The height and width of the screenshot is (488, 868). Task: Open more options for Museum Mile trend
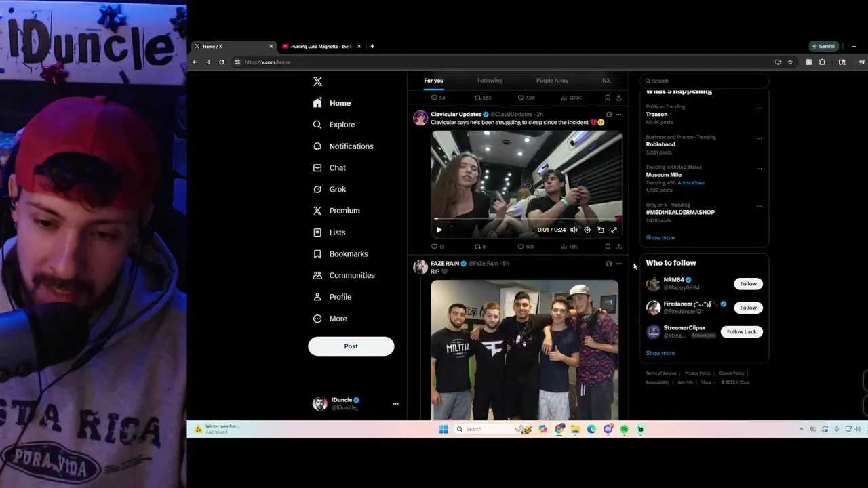click(x=759, y=168)
